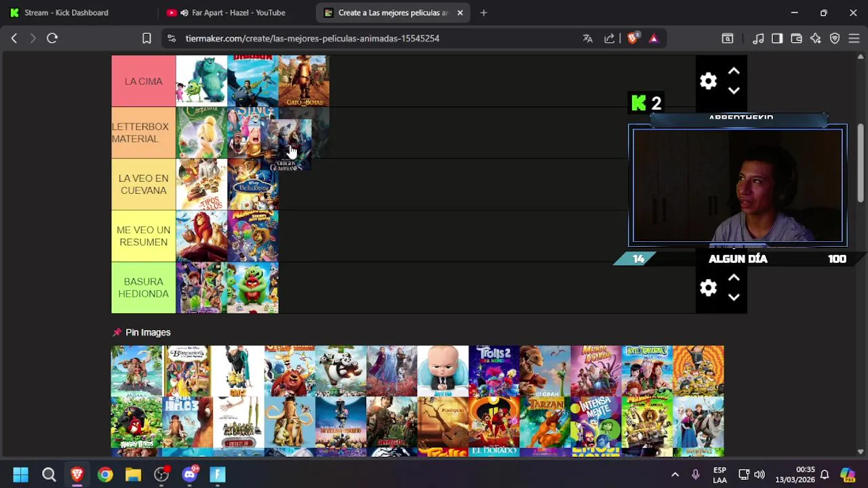Click the Pin Images label

click(x=148, y=332)
